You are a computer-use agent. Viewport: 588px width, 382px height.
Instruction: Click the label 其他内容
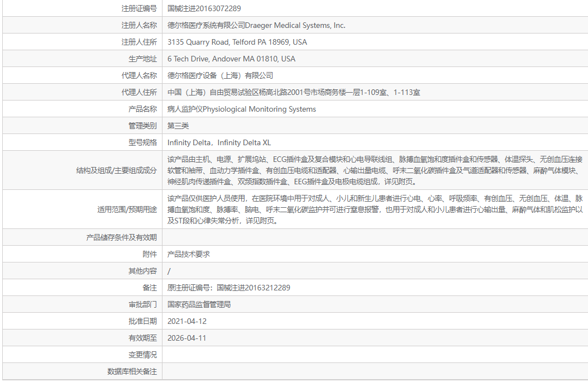(x=142, y=271)
